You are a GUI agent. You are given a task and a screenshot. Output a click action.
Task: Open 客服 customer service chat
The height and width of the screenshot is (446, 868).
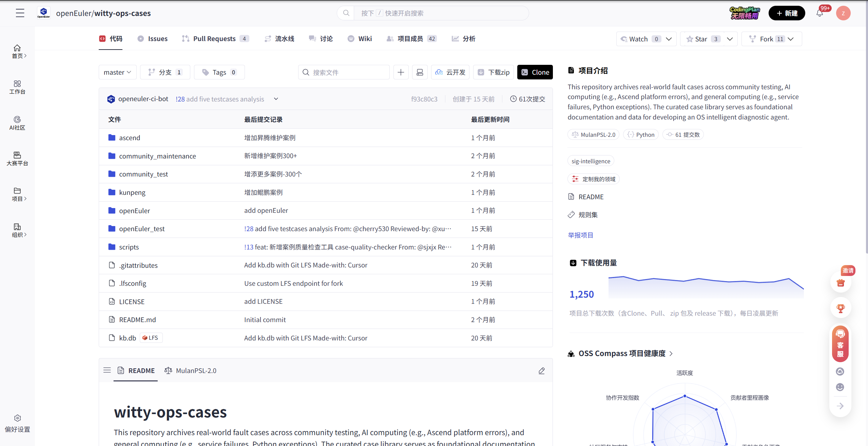(840, 344)
